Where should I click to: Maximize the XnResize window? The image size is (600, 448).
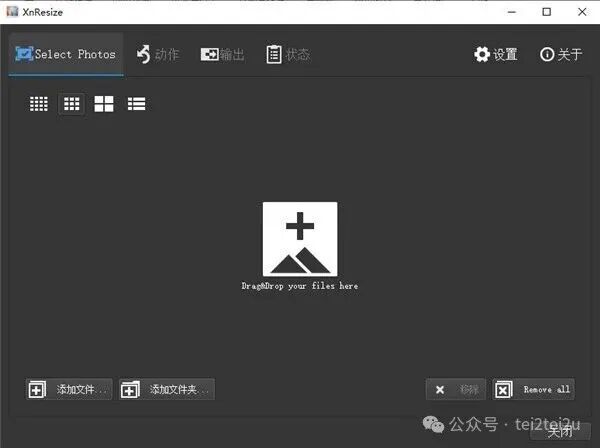click(x=547, y=12)
